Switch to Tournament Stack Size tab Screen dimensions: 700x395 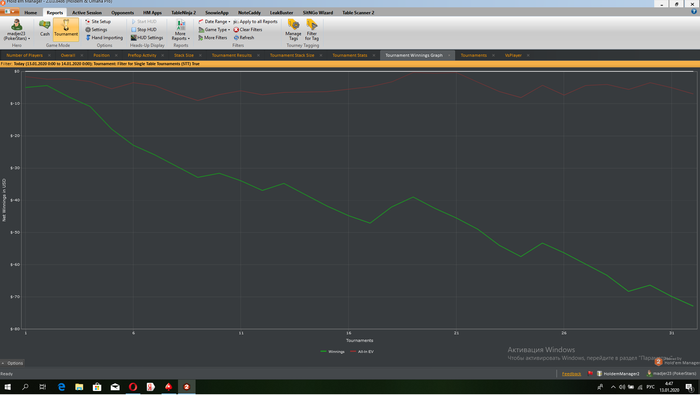[292, 55]
